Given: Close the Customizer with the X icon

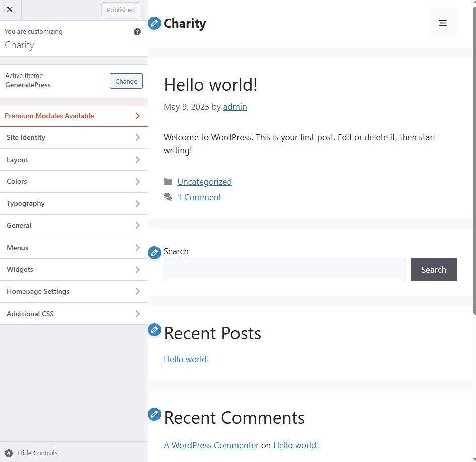Looking at the screenshot, I should [10, 10].
